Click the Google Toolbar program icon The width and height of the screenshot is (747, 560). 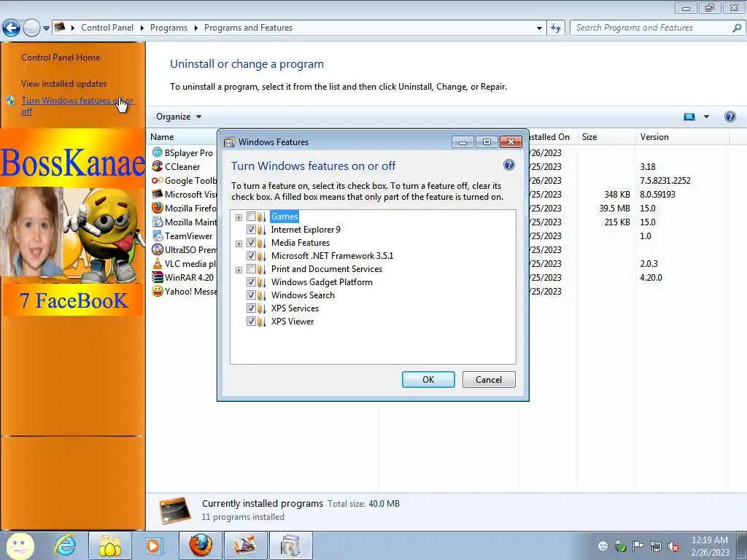tap(158, 180)
